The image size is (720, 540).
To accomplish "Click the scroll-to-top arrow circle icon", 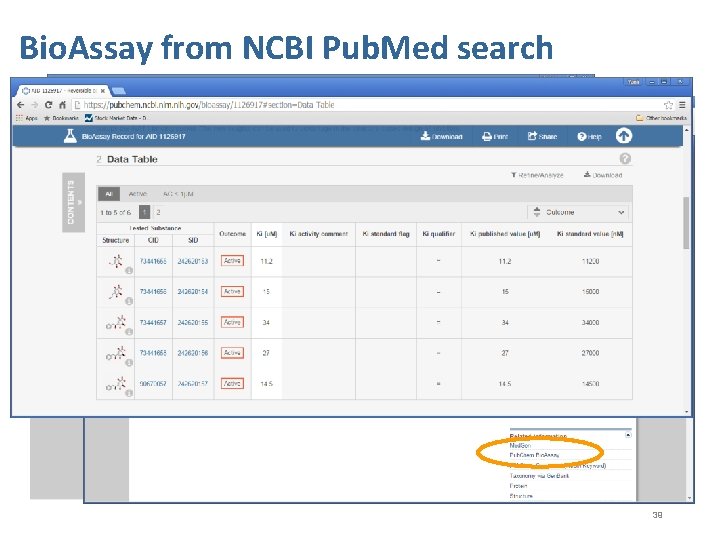I will click(x=624, y=136).
